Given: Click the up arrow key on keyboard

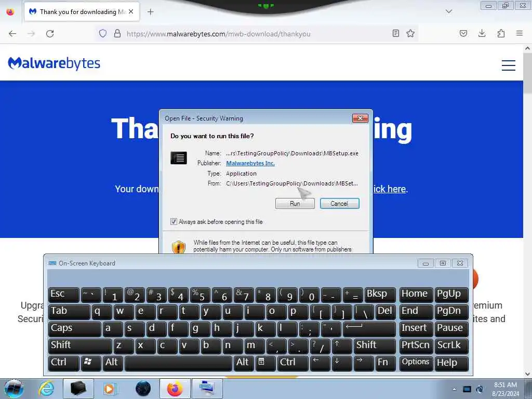Looking at the screenshot, I should pos(342,345).
